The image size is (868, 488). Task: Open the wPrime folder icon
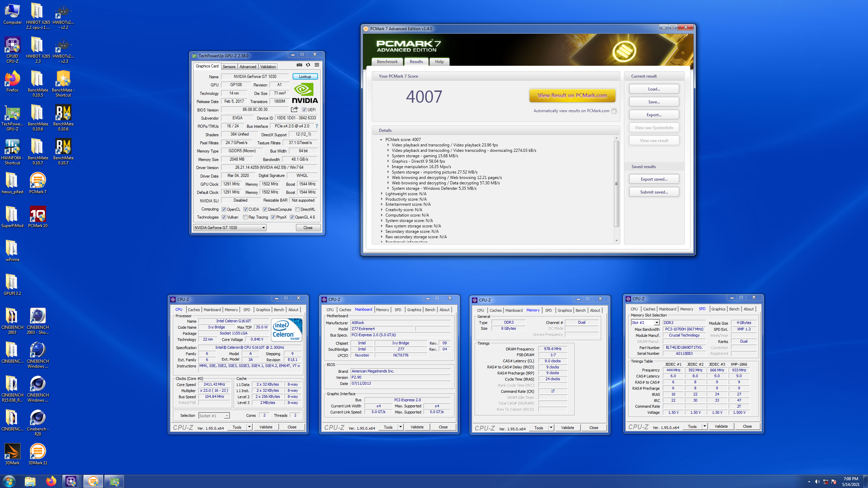pyautogui.click(x=13, y=251)
